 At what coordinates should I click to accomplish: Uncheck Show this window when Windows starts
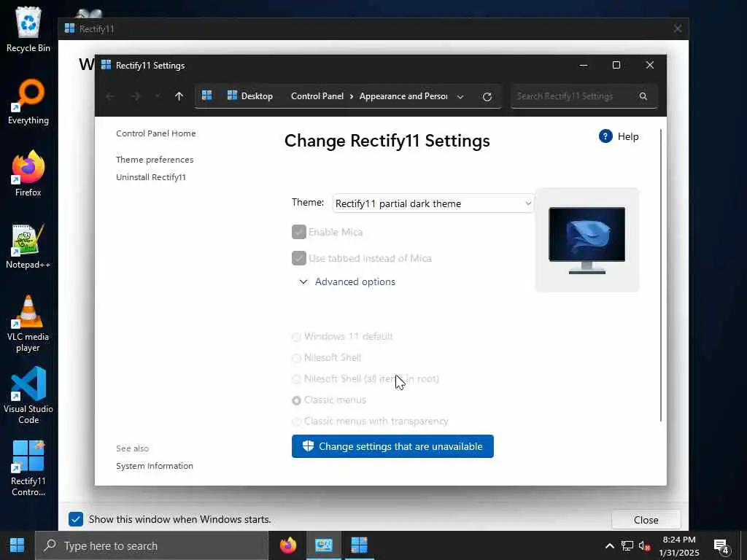click(x=76, y=519)
